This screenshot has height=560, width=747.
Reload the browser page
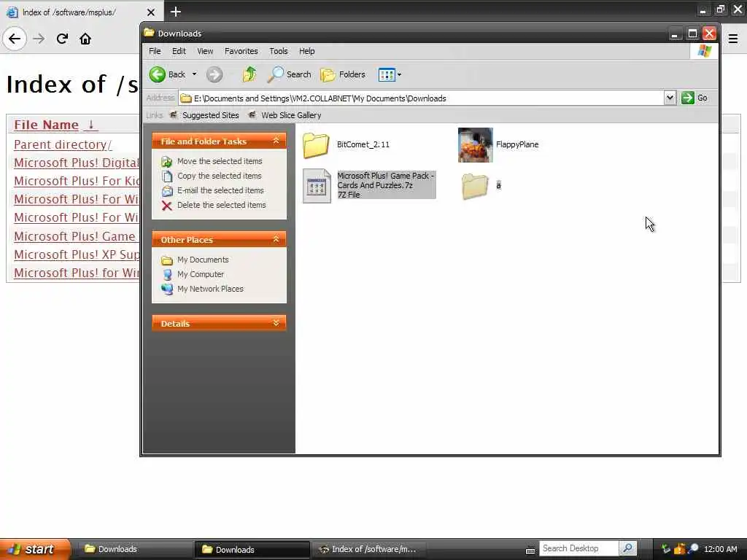click(x=62, y=39)
